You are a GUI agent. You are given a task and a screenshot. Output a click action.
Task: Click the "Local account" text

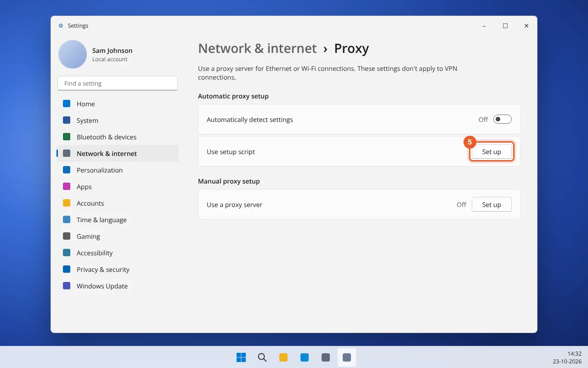pyautogui.click(x=110, y=59)
